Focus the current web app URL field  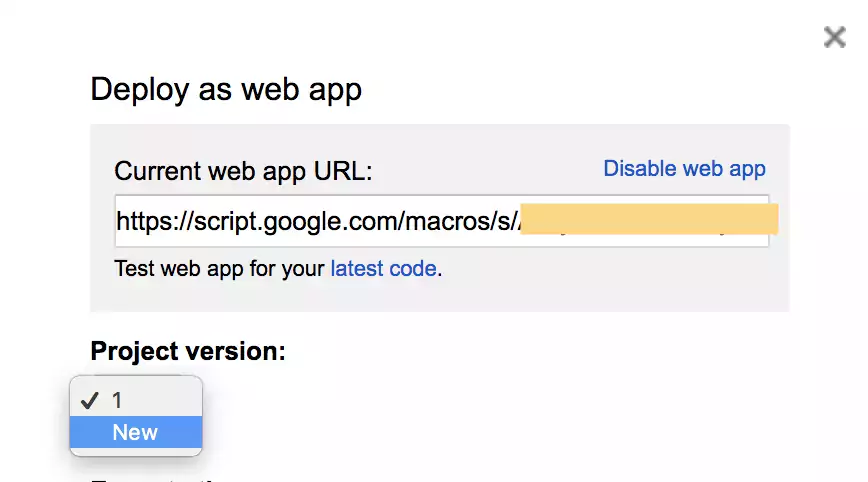click(x=318, y=220)
